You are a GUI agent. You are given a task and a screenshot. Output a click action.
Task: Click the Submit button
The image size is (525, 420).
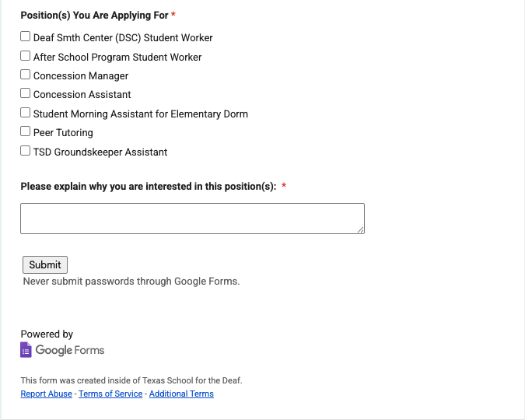pyautogui.click(x=45, y=265)
